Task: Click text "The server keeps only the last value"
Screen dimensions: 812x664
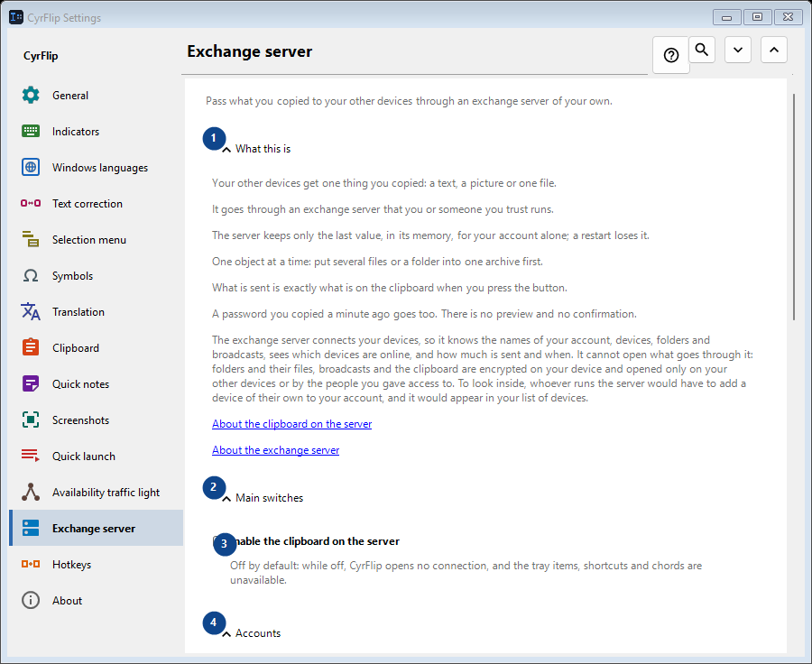Action: pos(297,235)
